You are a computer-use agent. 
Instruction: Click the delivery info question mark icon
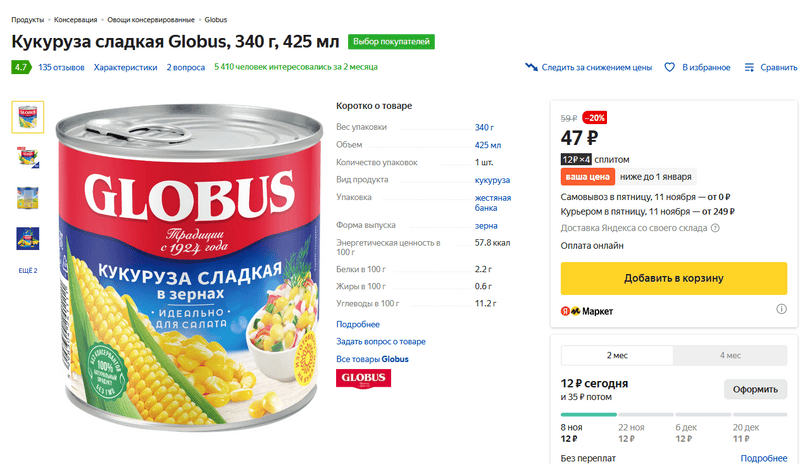coord(715,228)
